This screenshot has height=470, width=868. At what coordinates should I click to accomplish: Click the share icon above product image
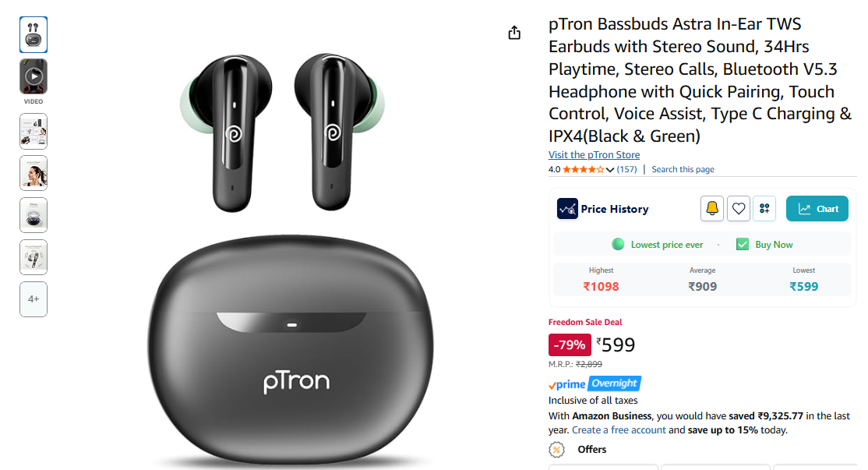pos(514,33)
